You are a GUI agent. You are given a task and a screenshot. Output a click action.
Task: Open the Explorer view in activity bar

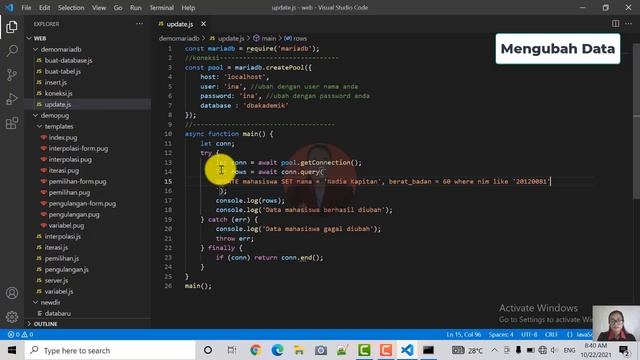click(12, 27)
